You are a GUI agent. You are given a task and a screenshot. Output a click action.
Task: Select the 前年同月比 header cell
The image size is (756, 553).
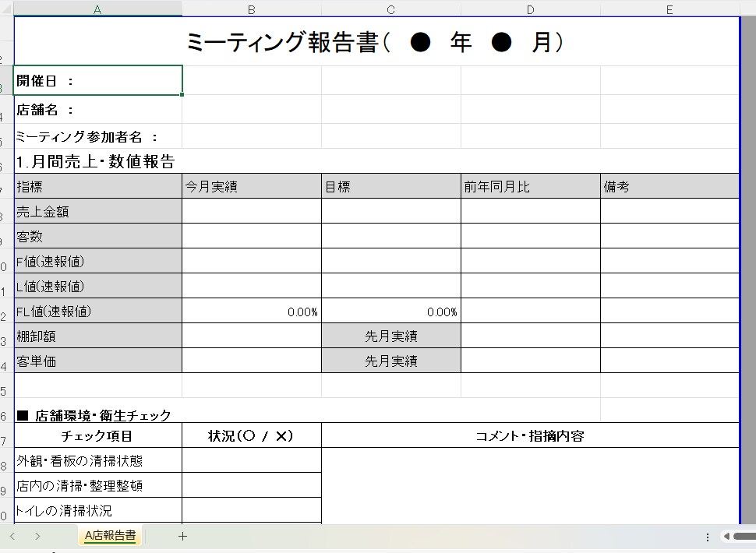(x=530, y=186)
